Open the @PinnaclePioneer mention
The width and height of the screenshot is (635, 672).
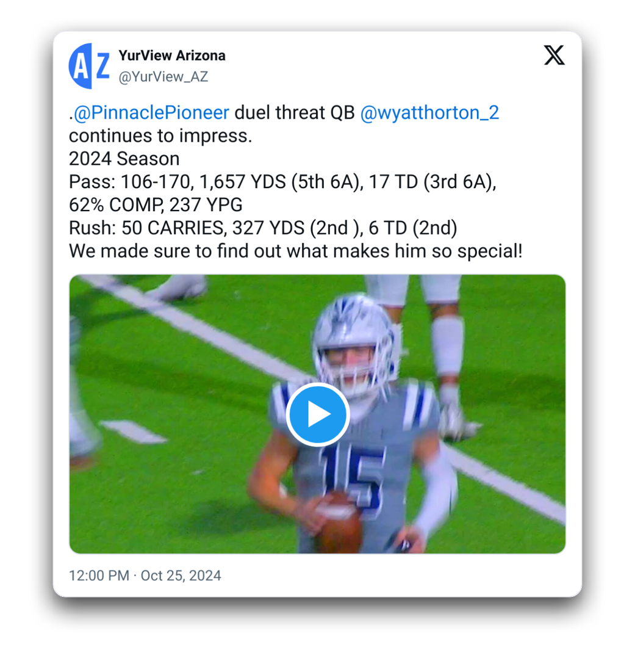(x=151, y=113)
